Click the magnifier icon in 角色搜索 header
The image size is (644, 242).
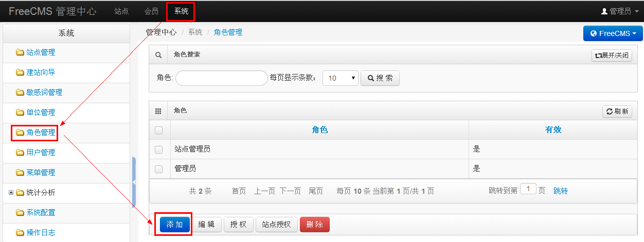[x=158, y=54]
